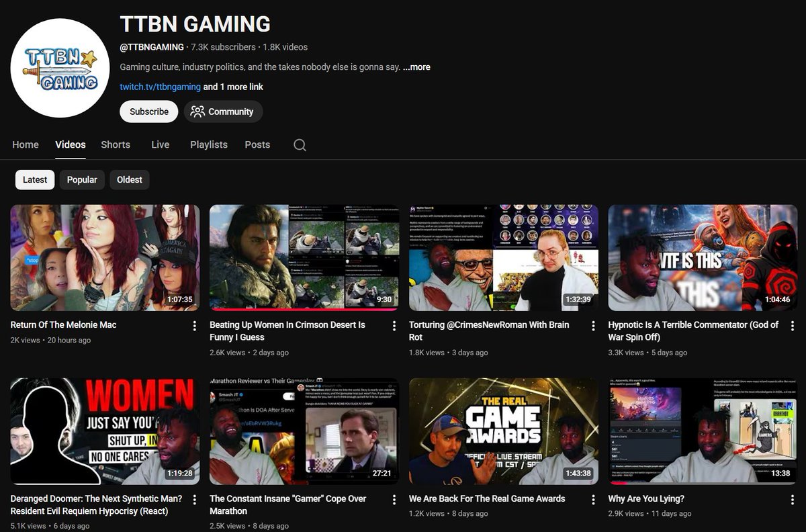Image resolution: width=806 pixels, height=532 pixels.
Task: Play the 13:38 Why Are You Lying thumbnail
Action: [703, 431]
